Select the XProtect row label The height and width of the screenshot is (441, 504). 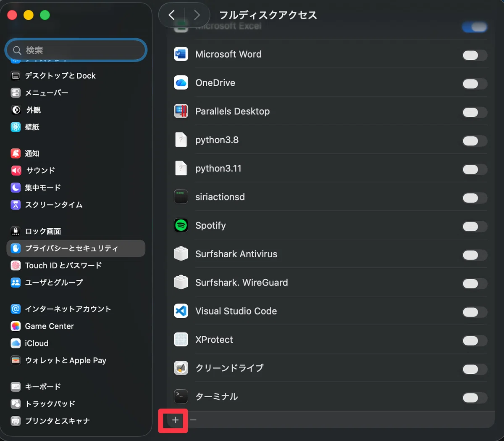[x=214, y=340]
